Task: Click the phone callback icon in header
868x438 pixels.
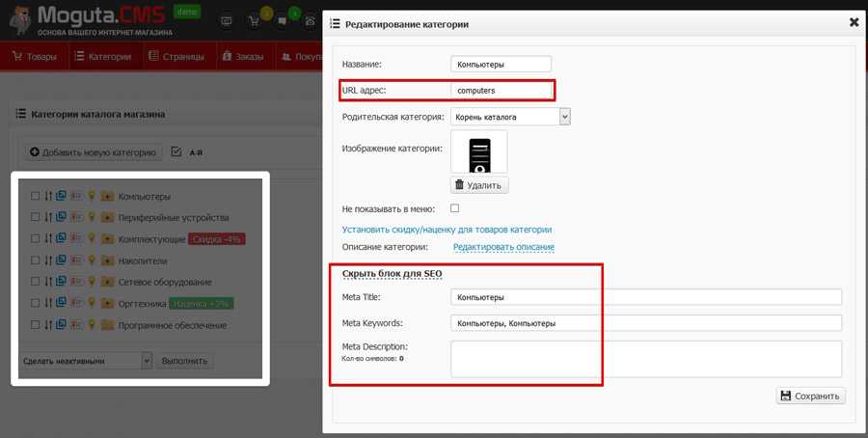Action: pyautogui.click(x=309, y=18)
